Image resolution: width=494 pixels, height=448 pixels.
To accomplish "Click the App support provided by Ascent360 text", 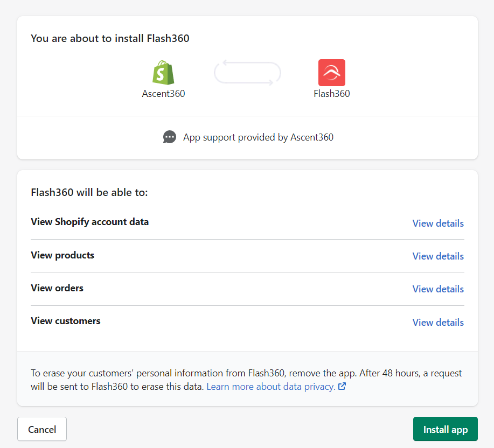I will 258,137.
